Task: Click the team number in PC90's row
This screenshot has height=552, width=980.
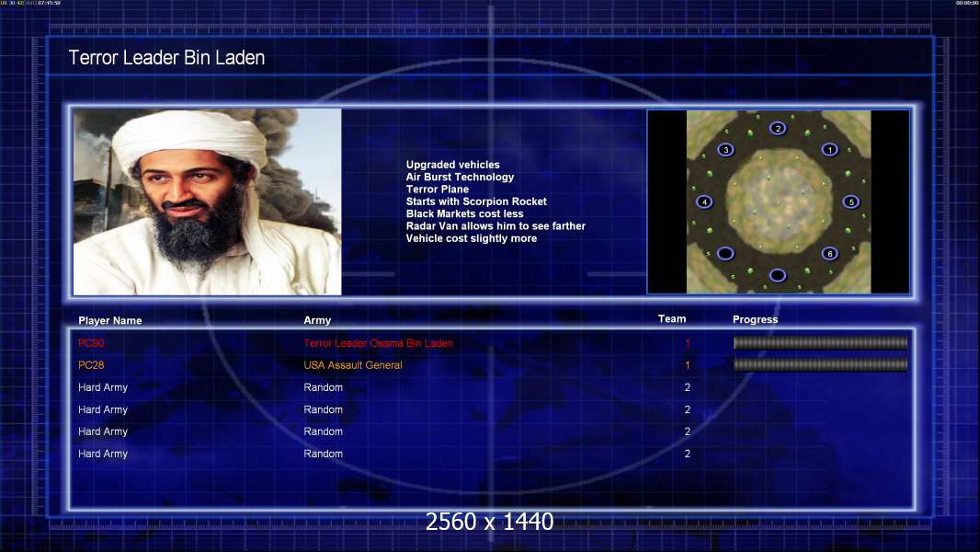Action: 687,343
